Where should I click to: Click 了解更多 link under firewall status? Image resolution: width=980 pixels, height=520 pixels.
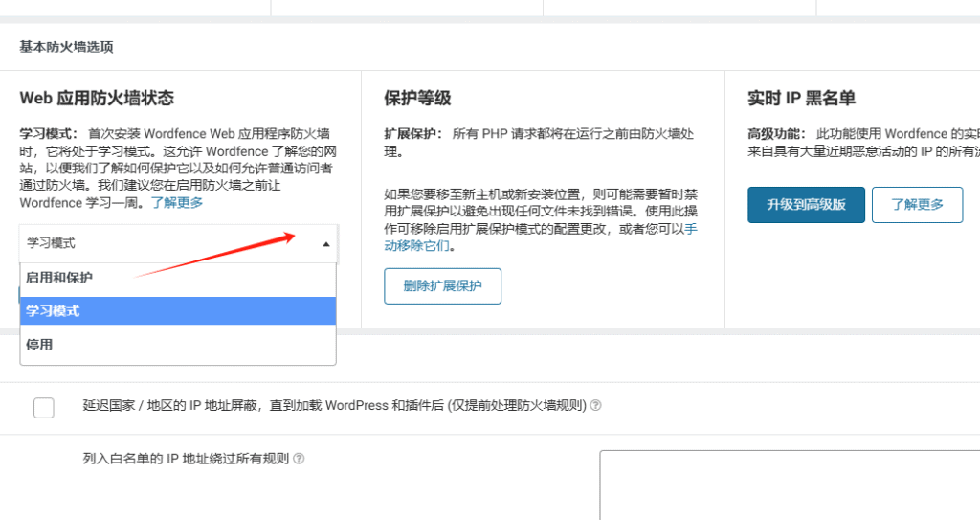177,203
